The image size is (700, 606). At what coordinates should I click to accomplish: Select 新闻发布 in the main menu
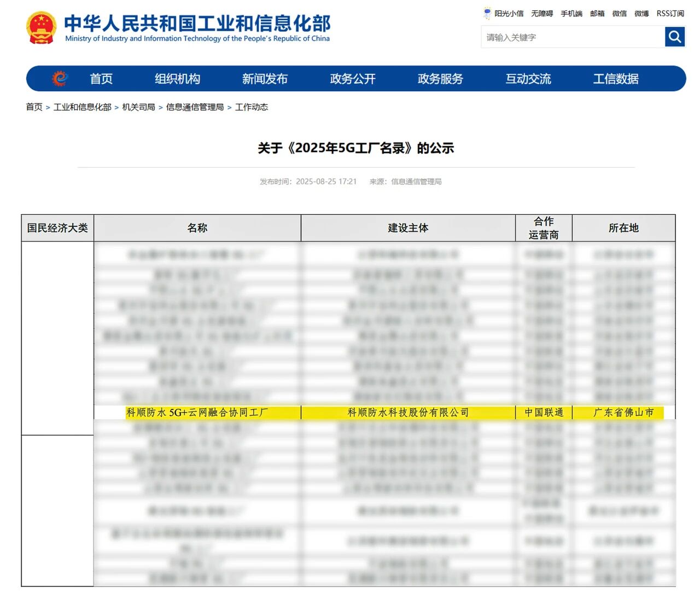pos(265,79)
